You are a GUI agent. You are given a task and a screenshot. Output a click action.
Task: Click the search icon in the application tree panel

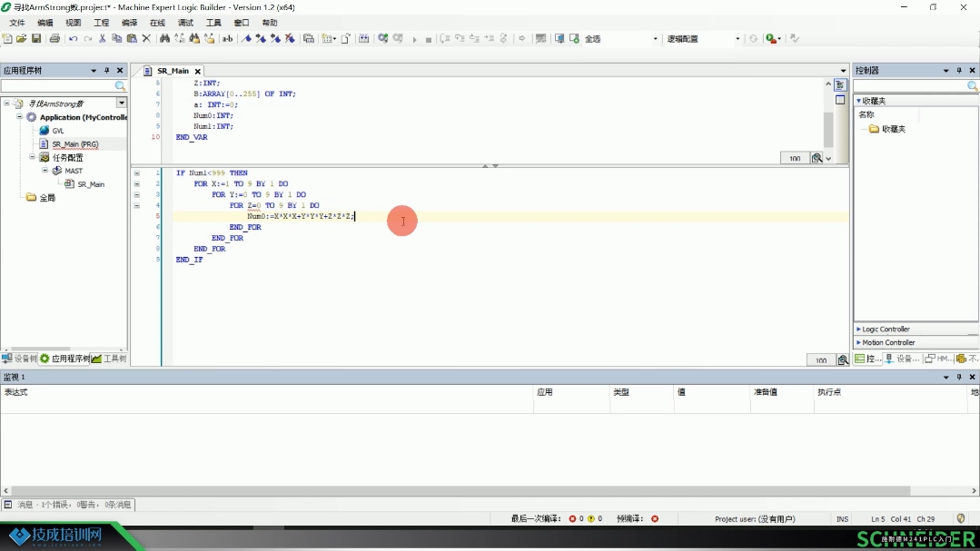(120, 86)
